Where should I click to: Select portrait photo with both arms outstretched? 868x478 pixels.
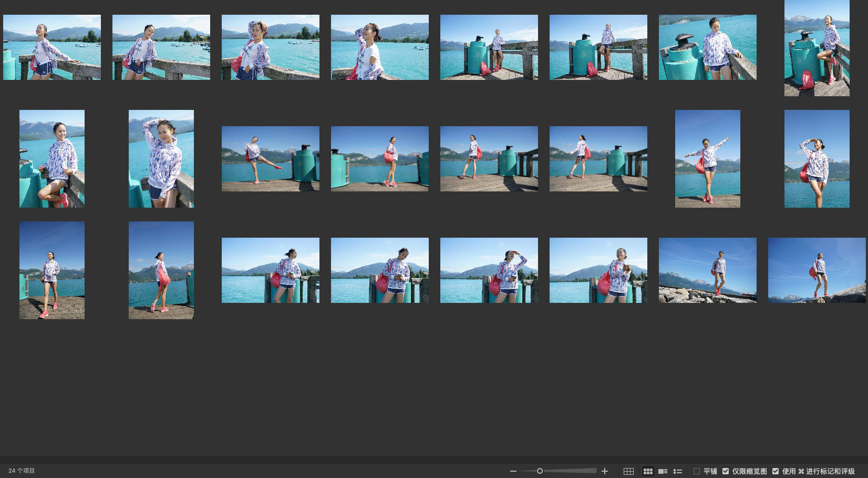(x=707, y=158)
